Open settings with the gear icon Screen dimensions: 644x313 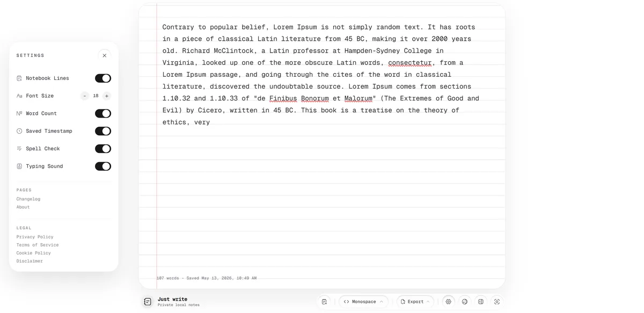(449, 302)
